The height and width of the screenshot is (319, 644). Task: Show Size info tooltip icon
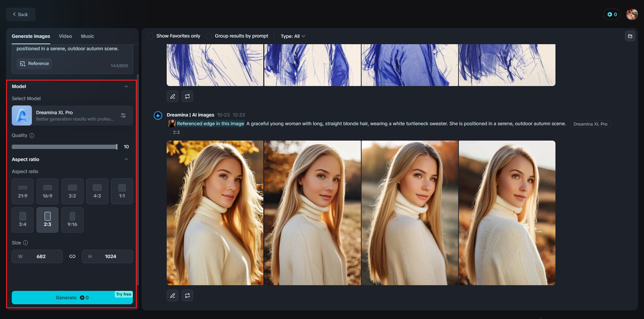[x=26, y=243]
